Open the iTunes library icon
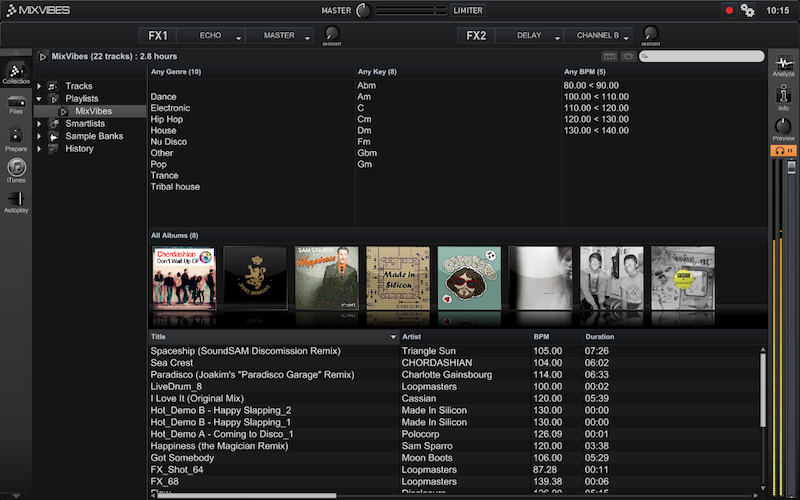The image size is (800, 500). click(15, 170)
